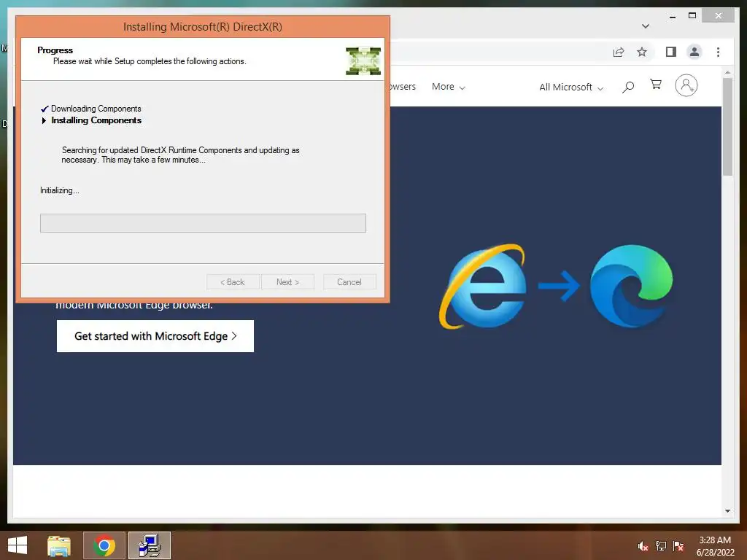Click the Chrome share page icon
The height and width of the screenshot is (560, 747).
(619, 52)
